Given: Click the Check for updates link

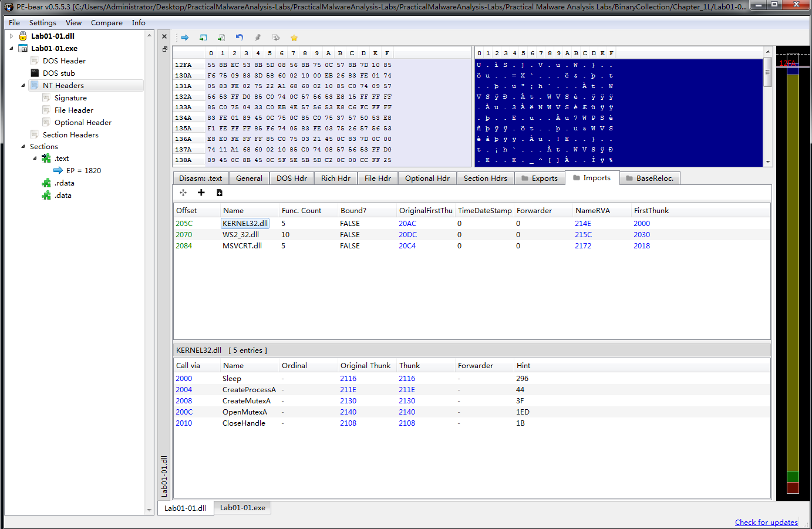Looking at the screenshot, I should pos(766,522).
